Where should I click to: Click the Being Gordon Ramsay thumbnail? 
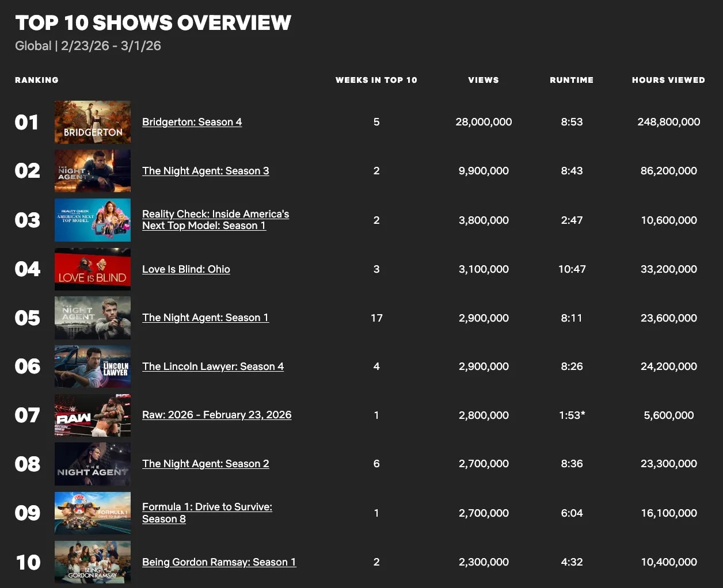(x=93, y=562)
